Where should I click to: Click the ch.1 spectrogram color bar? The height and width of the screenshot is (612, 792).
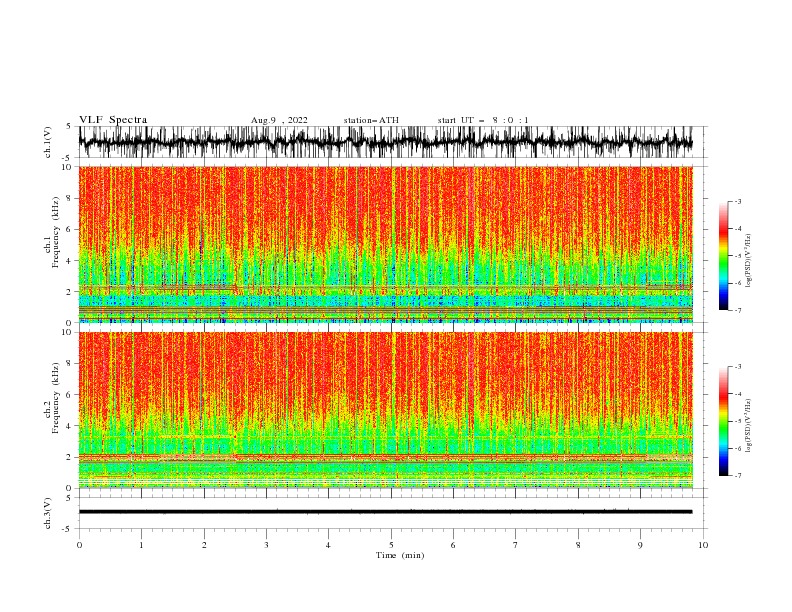coord(723,256)
